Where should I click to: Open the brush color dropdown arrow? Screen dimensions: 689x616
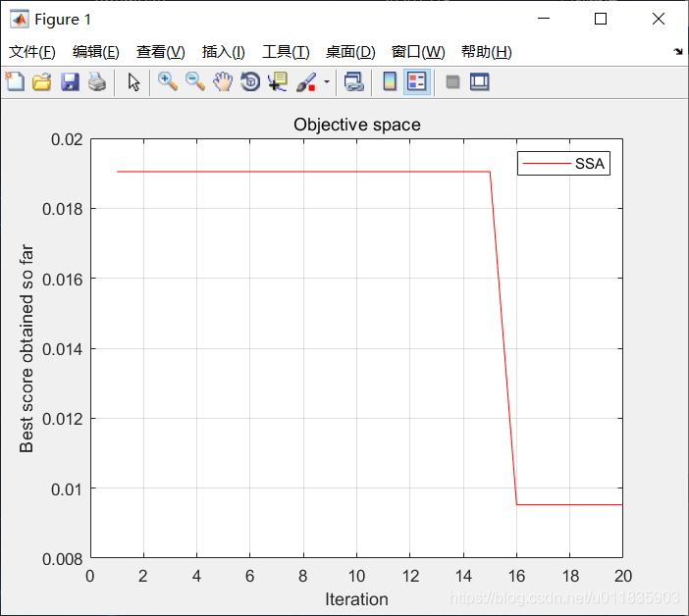[x=327, y=81]
